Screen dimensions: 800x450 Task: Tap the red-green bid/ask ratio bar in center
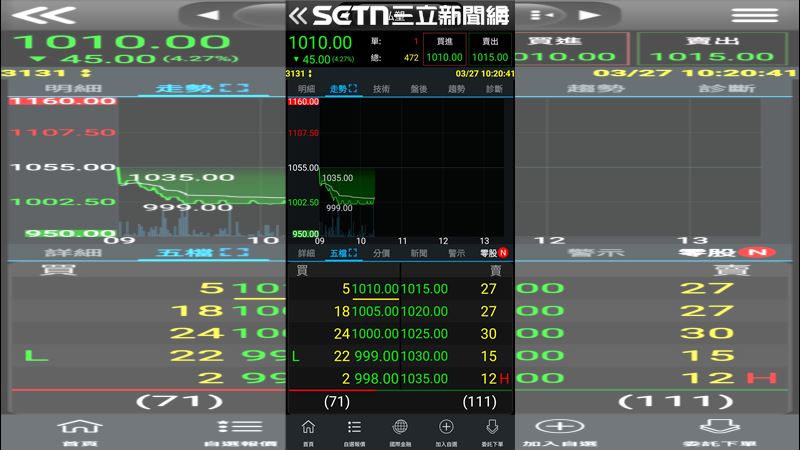[x=400, y=390]
